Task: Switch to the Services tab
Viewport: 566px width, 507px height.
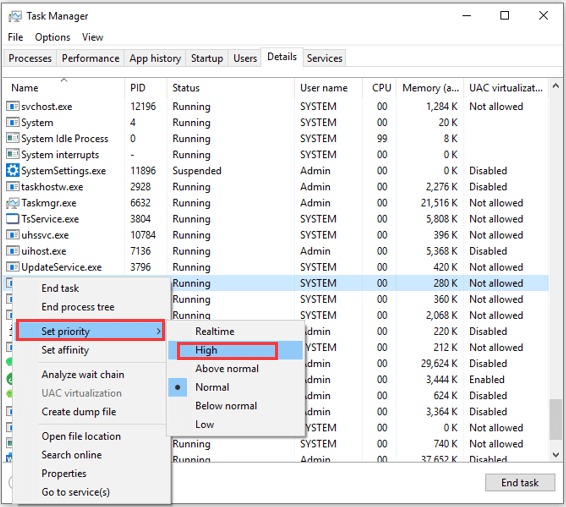Action: tap(324, 58)
